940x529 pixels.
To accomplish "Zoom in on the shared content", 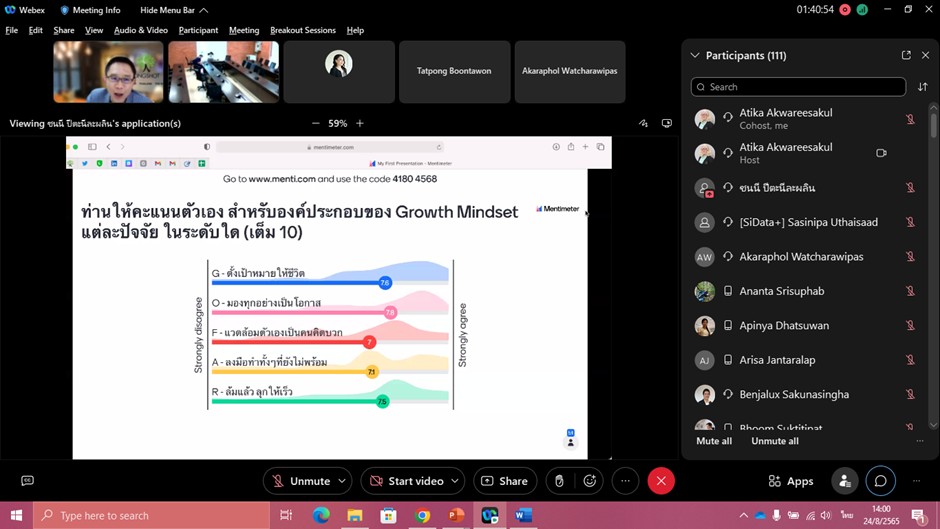I will click(x=360, y=124).
